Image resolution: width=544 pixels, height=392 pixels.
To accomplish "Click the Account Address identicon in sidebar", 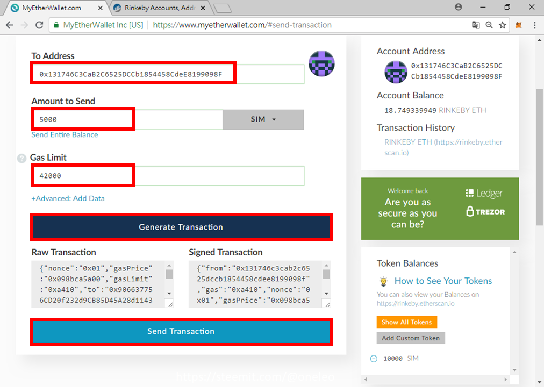I will coord(396,72).
